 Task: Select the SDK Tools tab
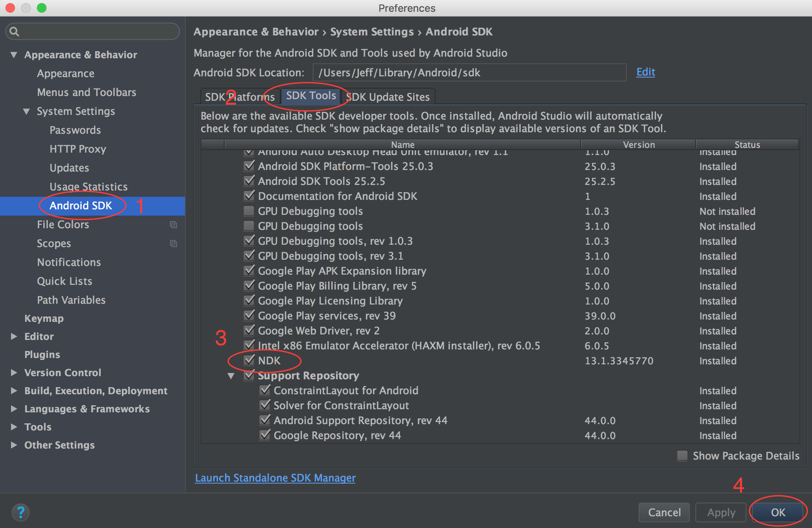click(x=311, y=96)
